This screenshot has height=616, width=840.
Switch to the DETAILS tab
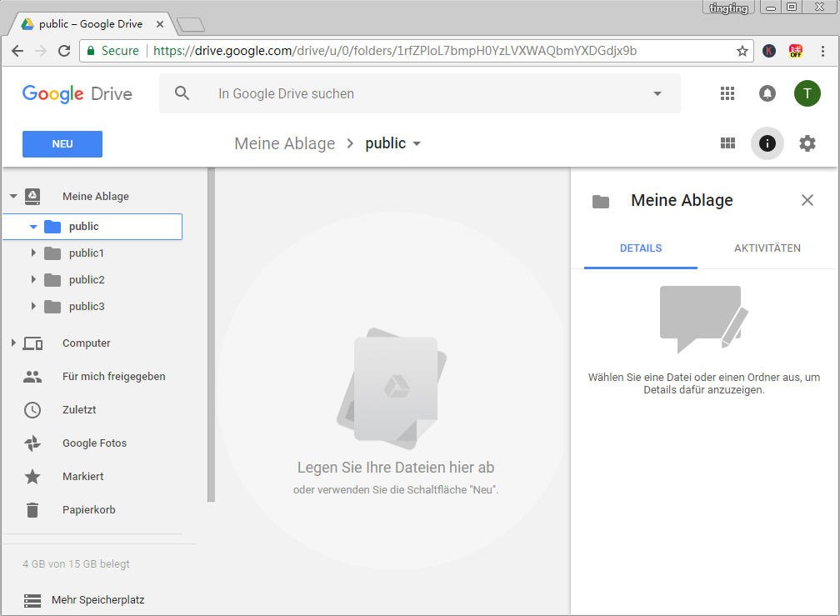641,248
